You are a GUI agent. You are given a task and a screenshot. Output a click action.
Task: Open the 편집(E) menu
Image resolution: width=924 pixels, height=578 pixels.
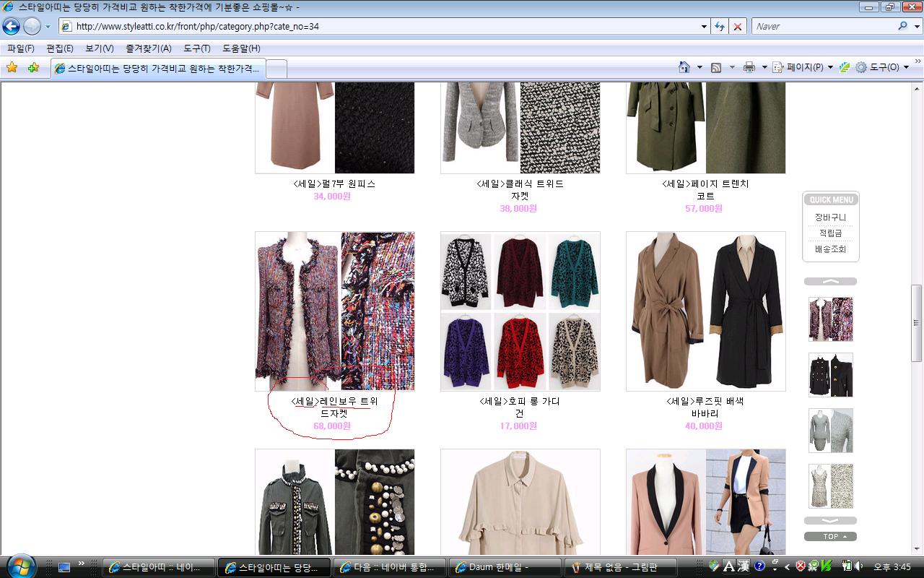(x=60, y=48)
